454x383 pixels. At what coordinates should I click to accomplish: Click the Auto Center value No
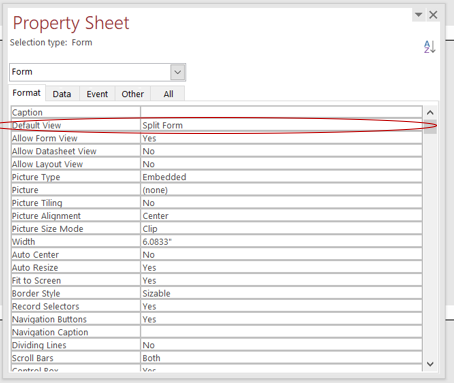281,255
